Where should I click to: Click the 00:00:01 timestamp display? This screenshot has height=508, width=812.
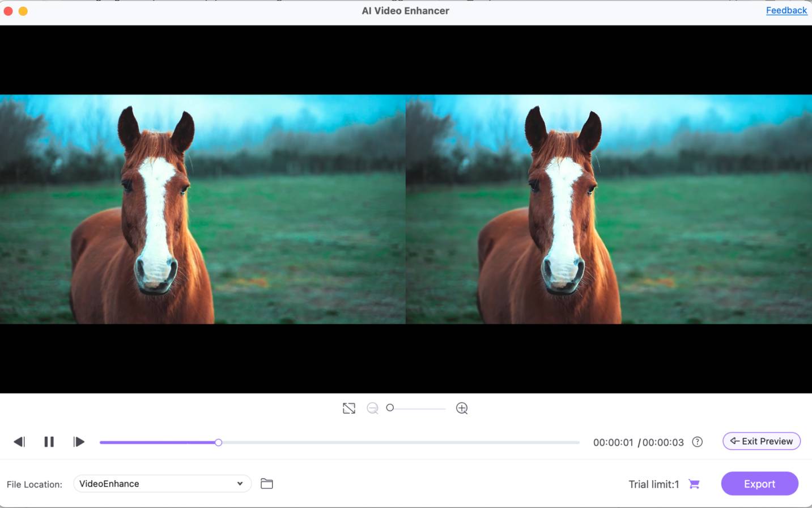tap(613, 442)
